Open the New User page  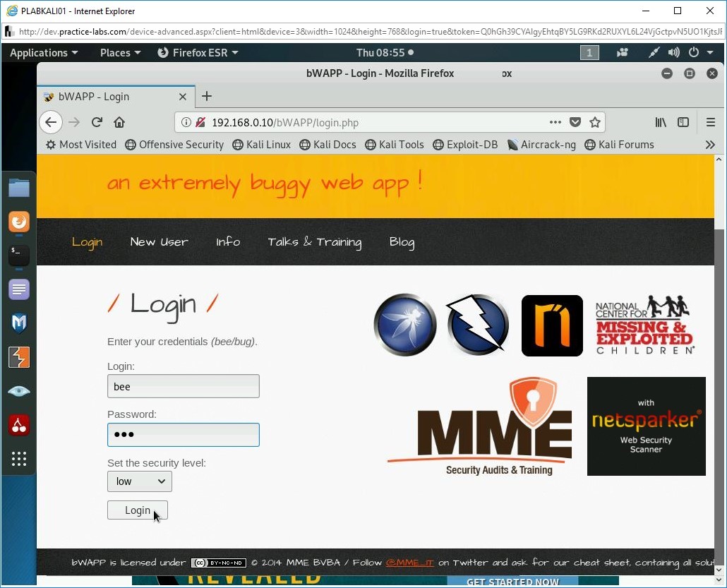pyautogui.click(x=159, y=242)
